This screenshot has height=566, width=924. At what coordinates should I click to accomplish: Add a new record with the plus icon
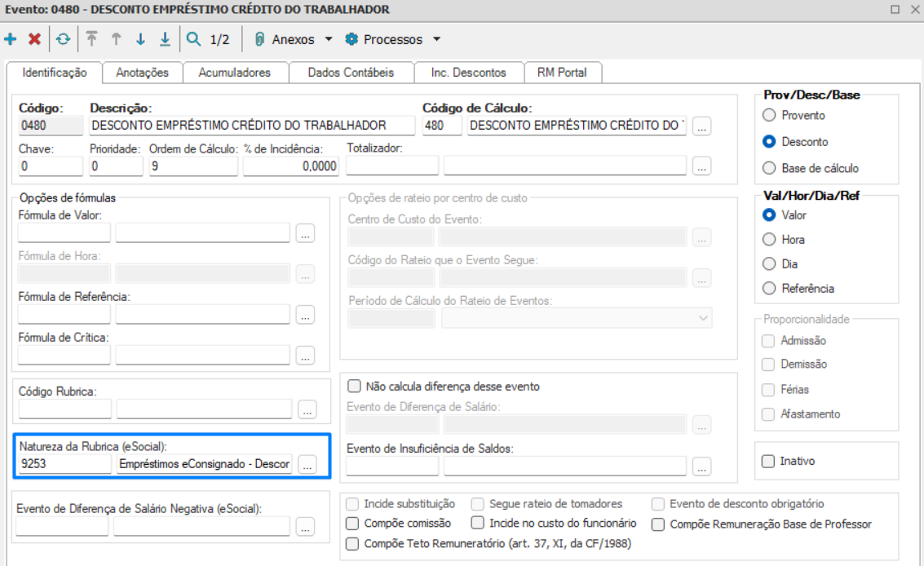click(11, 39)
